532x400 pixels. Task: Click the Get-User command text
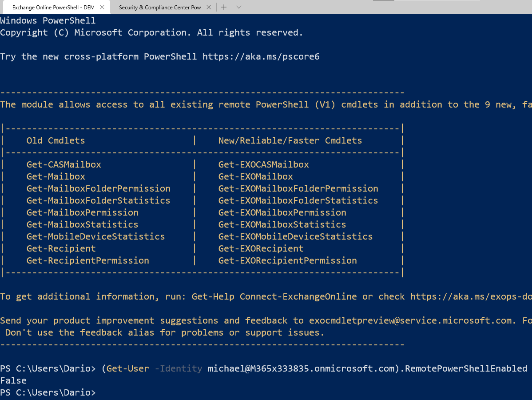(127, 368)
